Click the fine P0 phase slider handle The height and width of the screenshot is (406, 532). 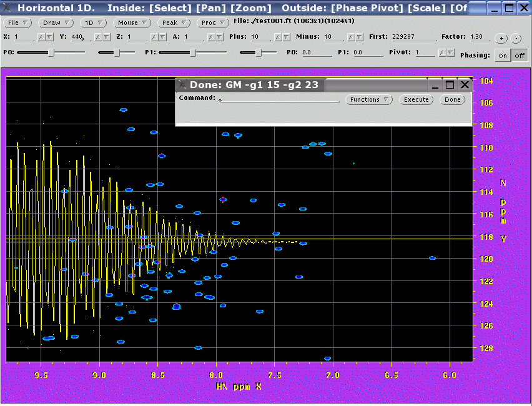click(x=117, y=52)
